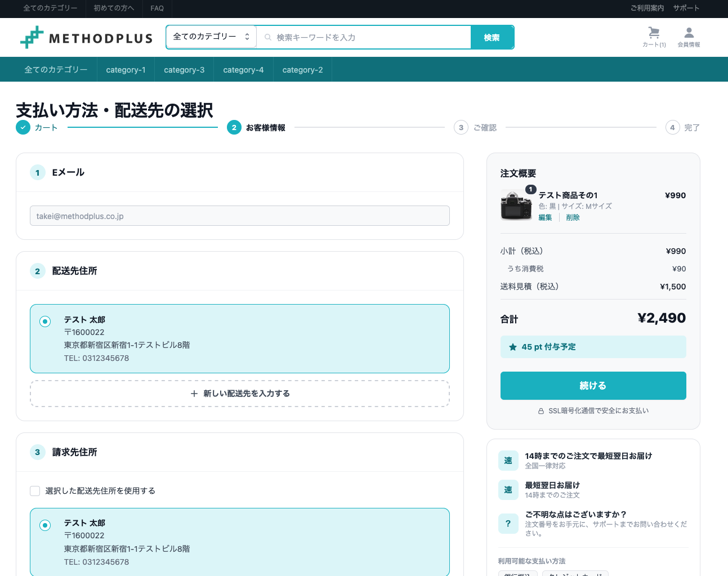Click the plus icon in 新しい配送先を入力する
Viewport: 728px width, 576px height.
tap(194, 394)
